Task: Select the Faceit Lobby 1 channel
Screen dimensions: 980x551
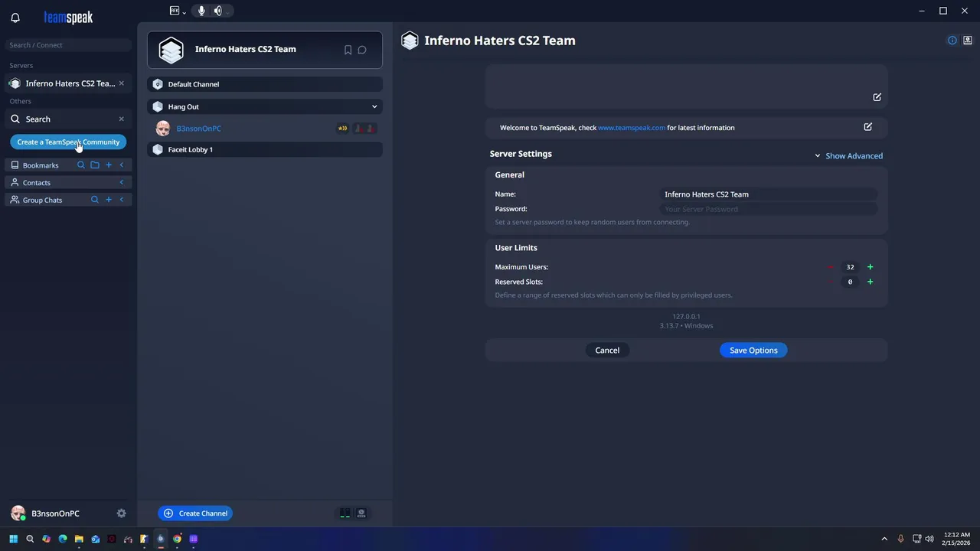Action: point(265,150)
